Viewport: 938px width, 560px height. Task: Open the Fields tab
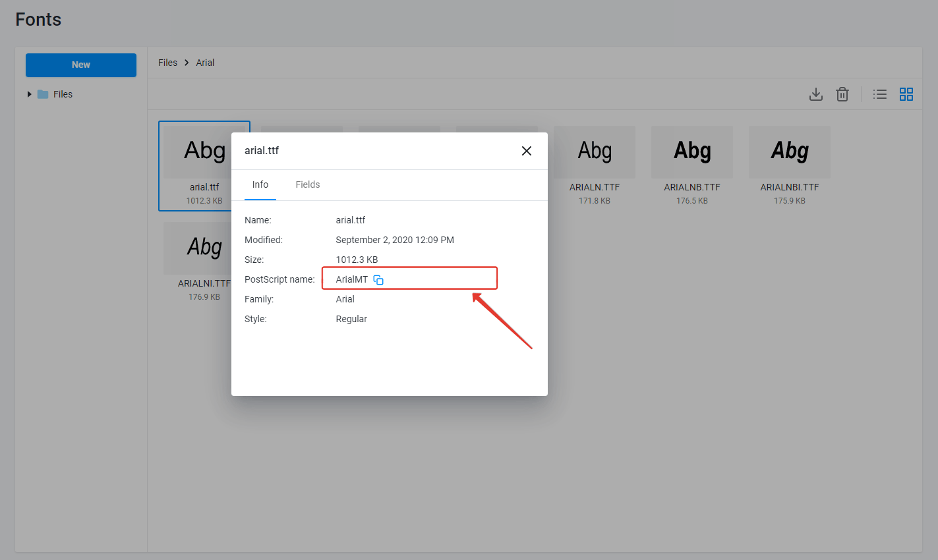coord(308,184)
